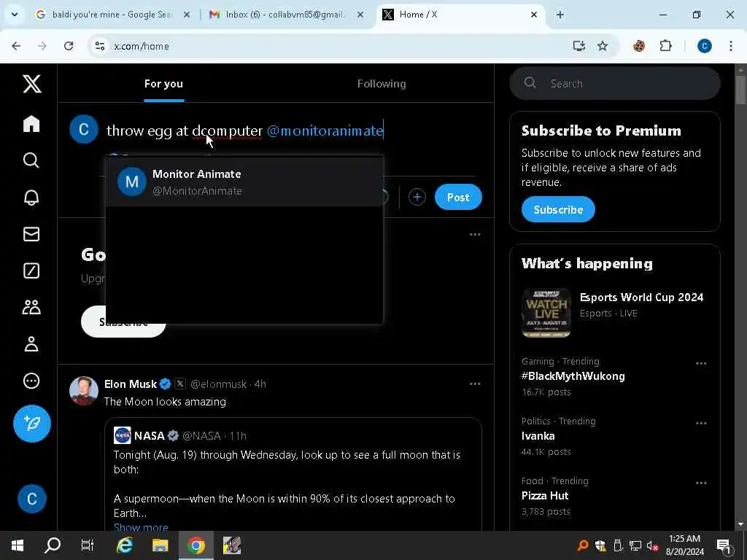Open Explore magnifier in X sidebar

[31, 160]
